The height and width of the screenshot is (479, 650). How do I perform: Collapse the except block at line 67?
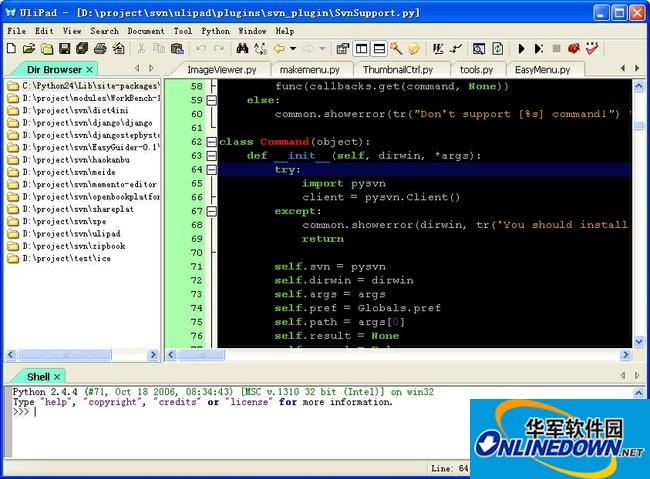coord(211,211)
